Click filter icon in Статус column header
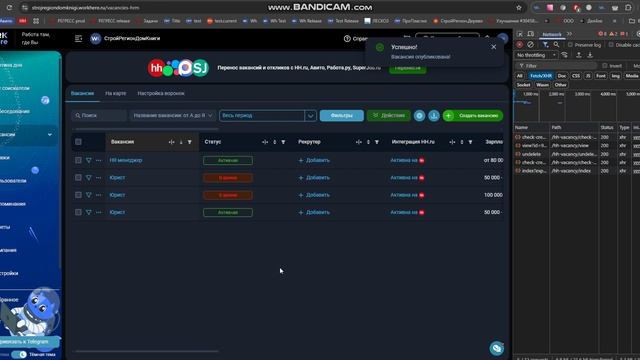Screen dimensions: 640x360 283,142
